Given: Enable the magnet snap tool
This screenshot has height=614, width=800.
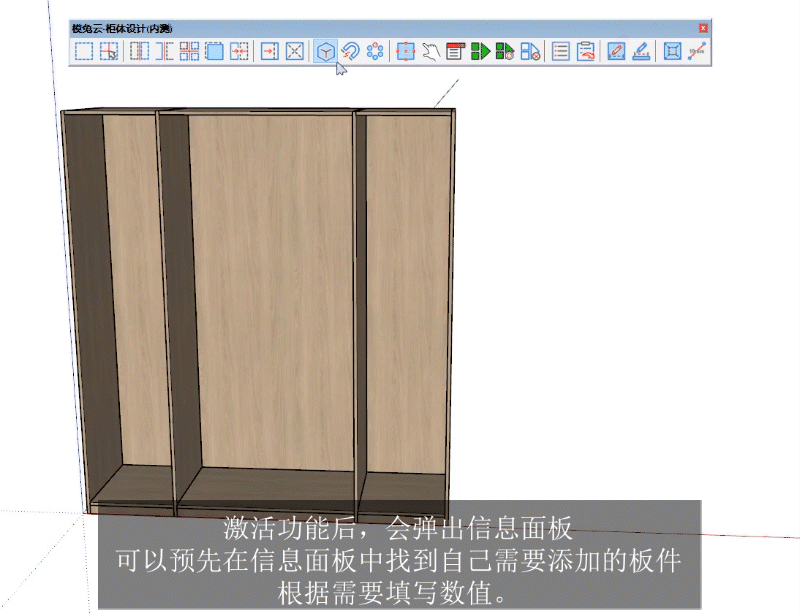Looking at the screenshot, I should [350, 51].
